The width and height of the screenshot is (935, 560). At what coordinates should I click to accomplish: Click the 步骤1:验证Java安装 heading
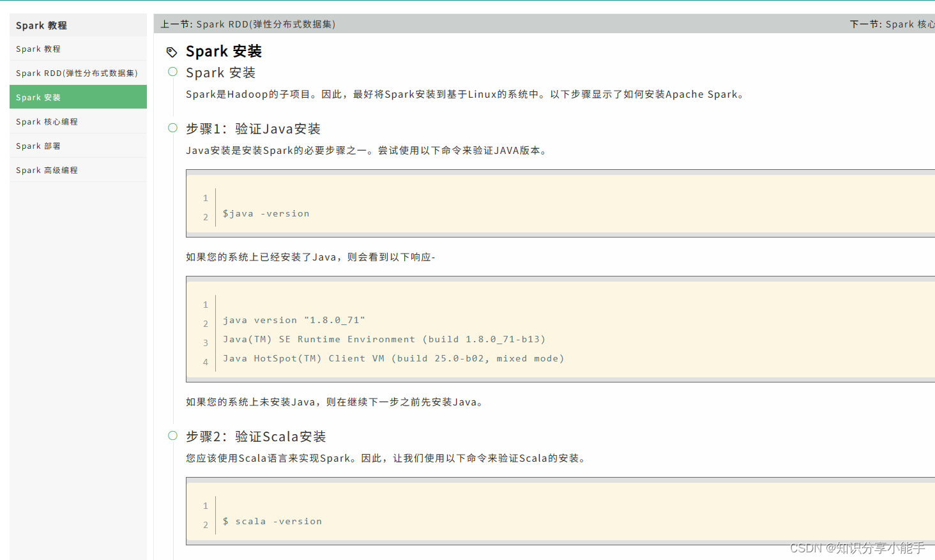point(253,129)
